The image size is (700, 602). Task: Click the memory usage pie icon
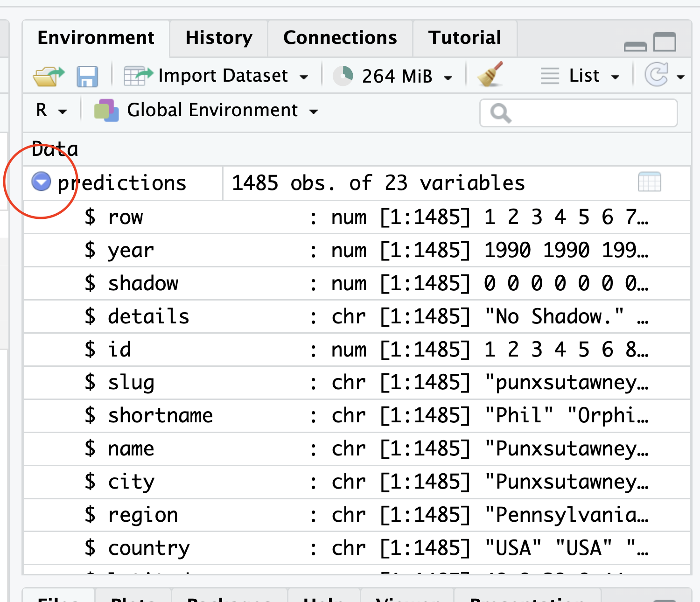click(x=343, y=76)
